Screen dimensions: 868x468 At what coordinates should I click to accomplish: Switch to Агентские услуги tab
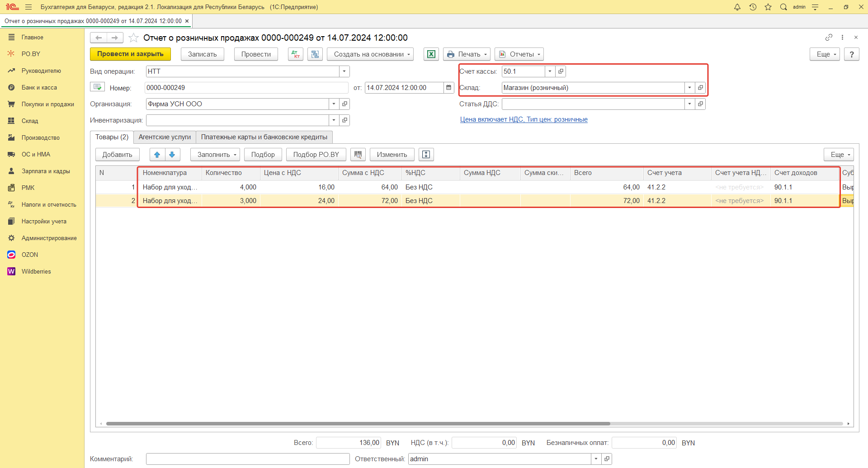click(165, 137)
